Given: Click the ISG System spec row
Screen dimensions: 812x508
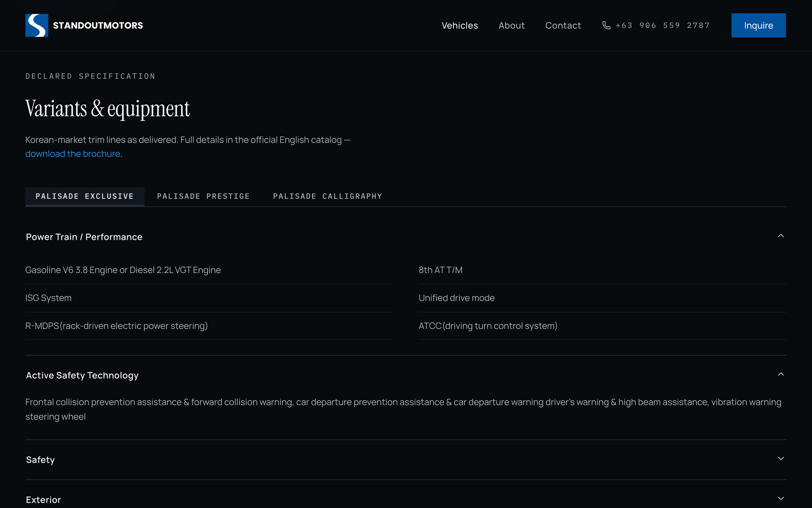Looking at the screenshot, I should point(209,298).
